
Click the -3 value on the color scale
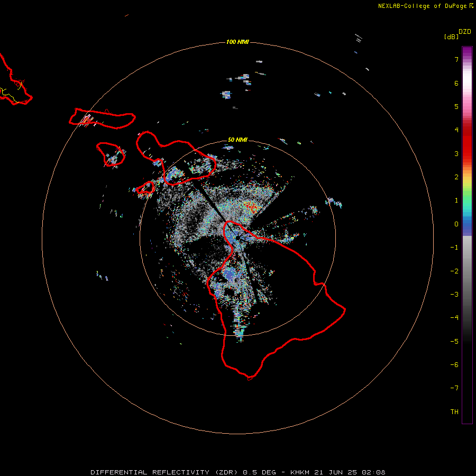454,295
